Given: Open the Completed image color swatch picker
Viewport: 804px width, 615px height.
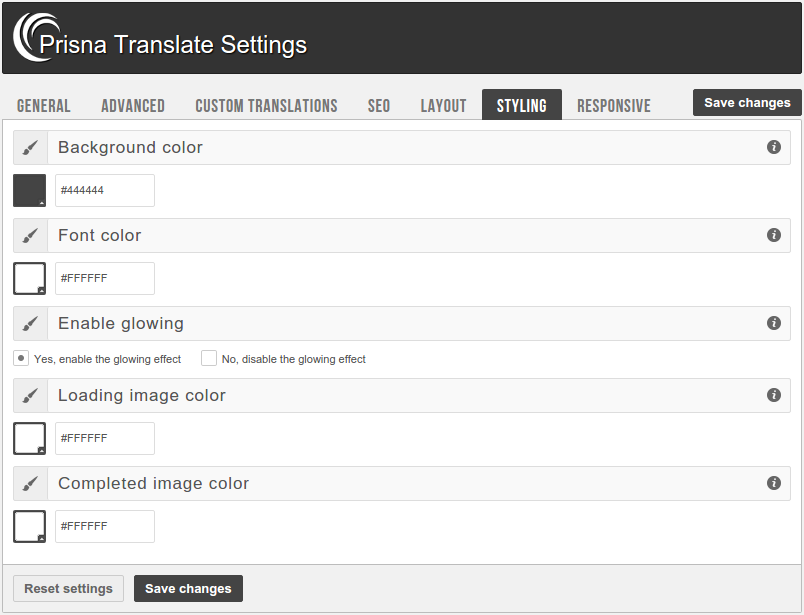Looking at the screenshot, I should 29,526.
